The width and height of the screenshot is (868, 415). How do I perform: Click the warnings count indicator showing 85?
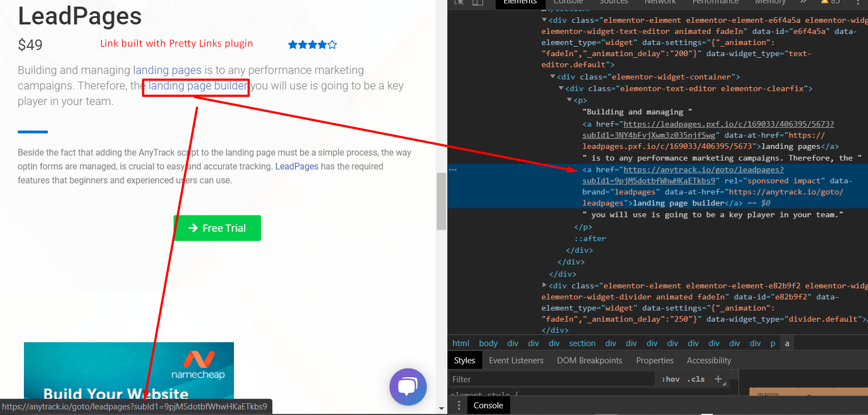[x=830, y=2]
